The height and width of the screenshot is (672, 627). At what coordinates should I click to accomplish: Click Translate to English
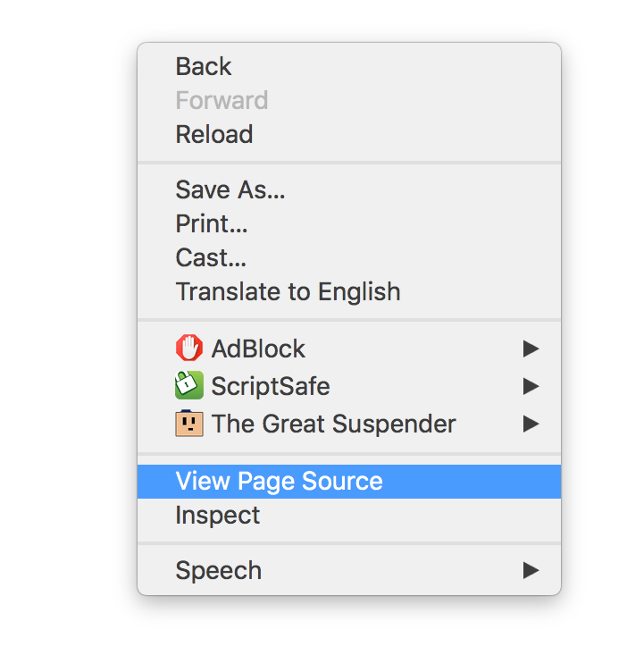coord(288,292)
